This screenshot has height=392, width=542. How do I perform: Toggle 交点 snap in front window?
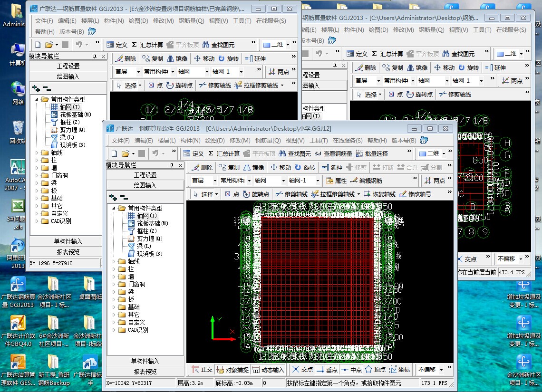303,370
